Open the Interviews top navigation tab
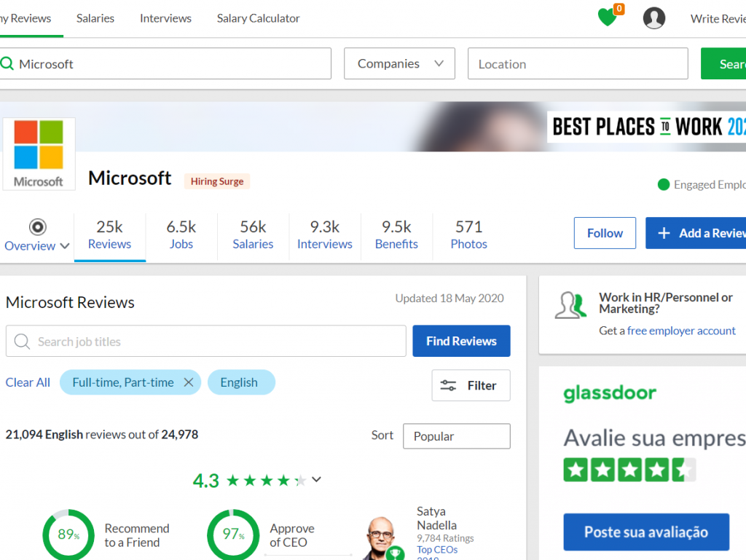Image resolution: width=746 pixels, height=560 pixels. (165, 18)
